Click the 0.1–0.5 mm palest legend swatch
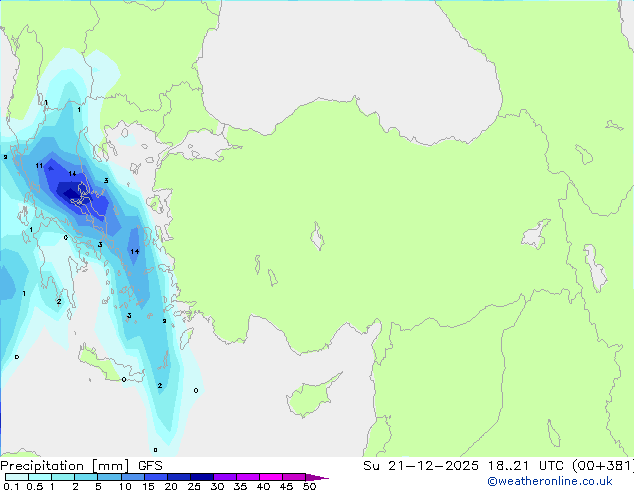The width and height of the screenshot is (634, 490). click(x=17, y=477)
